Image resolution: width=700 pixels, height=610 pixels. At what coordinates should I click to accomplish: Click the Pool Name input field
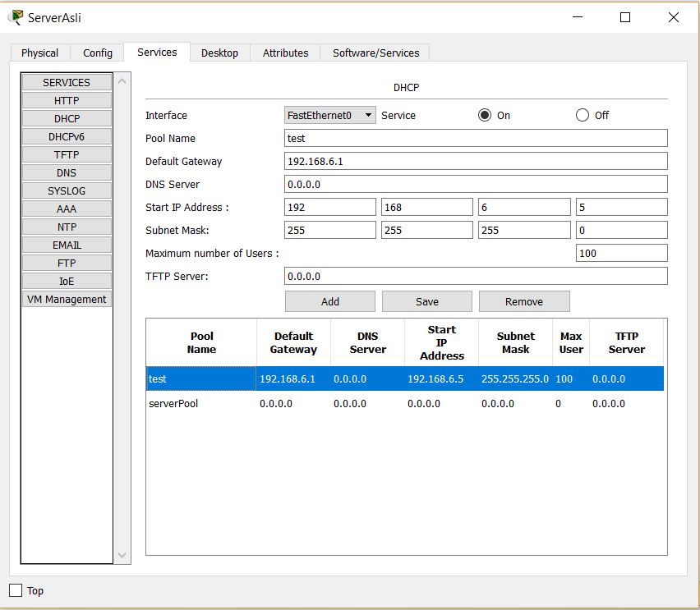coord(474,138)
